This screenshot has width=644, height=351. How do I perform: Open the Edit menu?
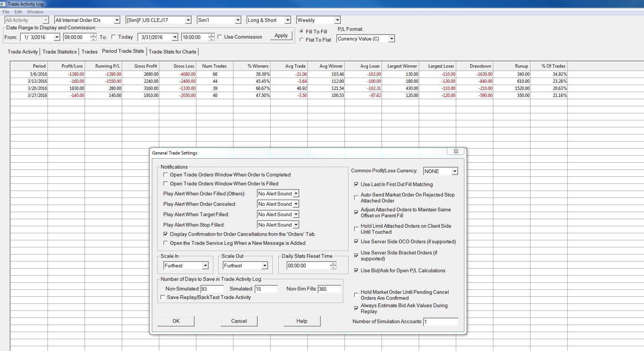(18, 12)
